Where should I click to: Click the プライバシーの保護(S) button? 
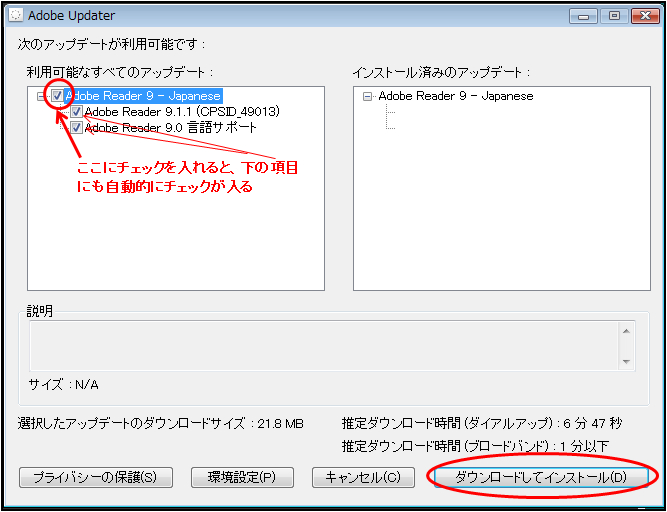(x=96, y=478)
